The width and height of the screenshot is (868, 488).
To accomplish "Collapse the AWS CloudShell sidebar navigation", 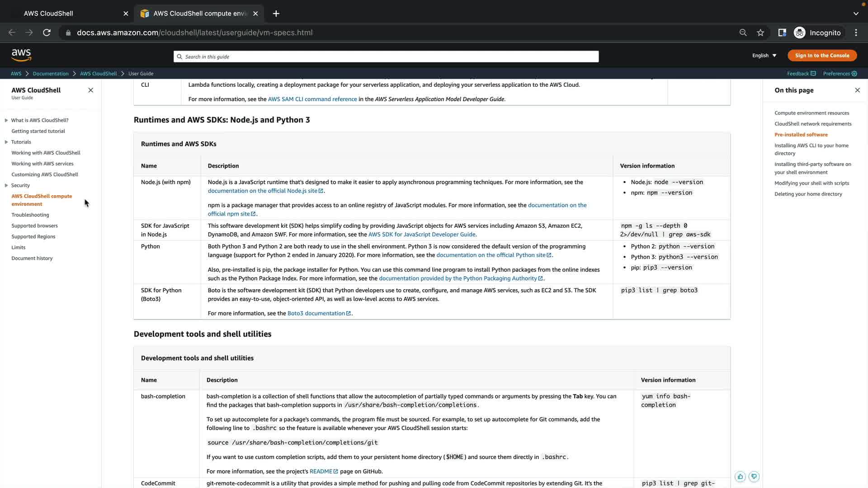I will [90, 90].
